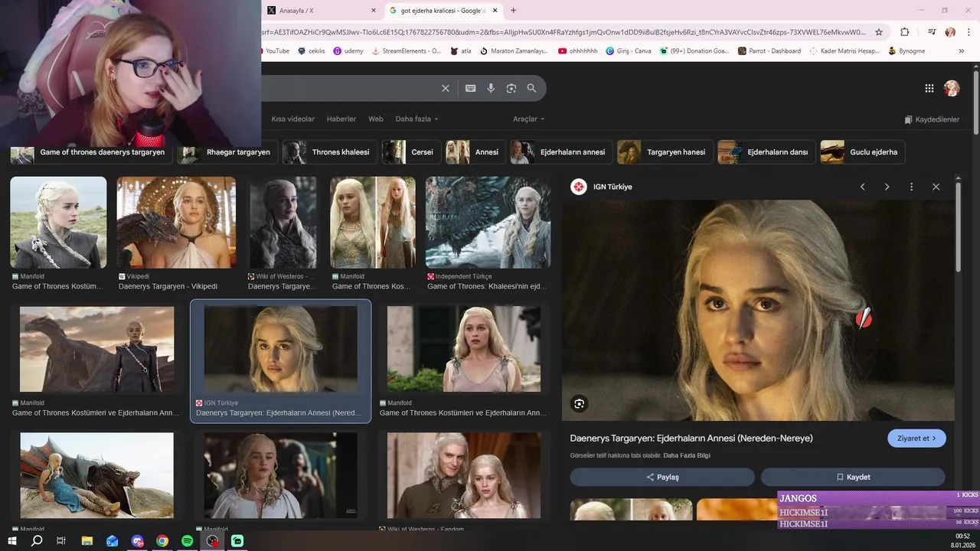
Task: Open the Independent Türkçe Khaleesi thumbnail
Action: tap(488, 222)
